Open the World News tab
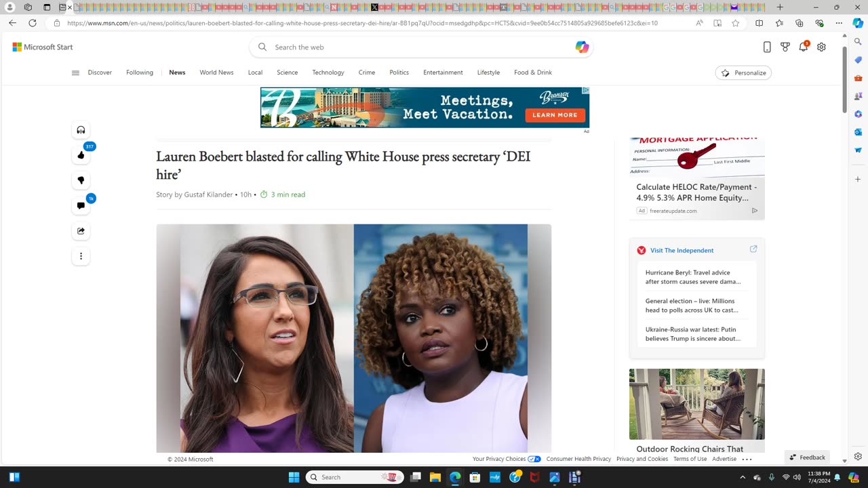The width and height of the screenshot is (868, 488). 216,73
